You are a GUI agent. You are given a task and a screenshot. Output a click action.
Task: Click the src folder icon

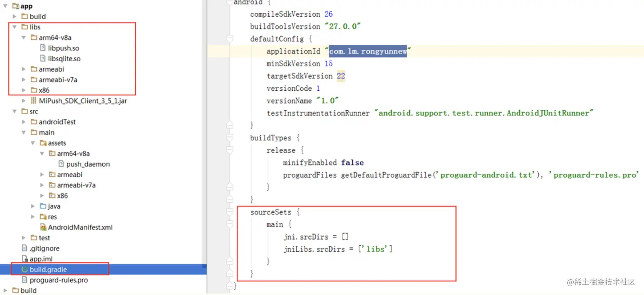[x=25, y=111]
